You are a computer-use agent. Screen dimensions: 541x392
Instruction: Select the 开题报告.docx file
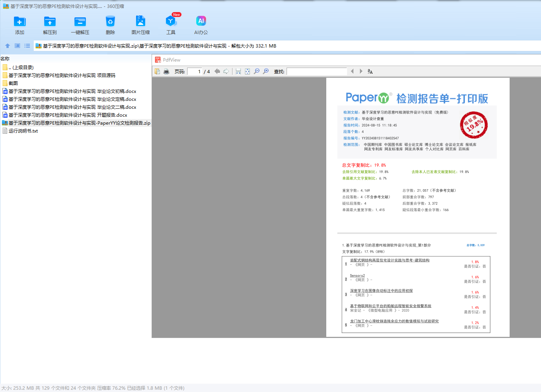point(65,115)
